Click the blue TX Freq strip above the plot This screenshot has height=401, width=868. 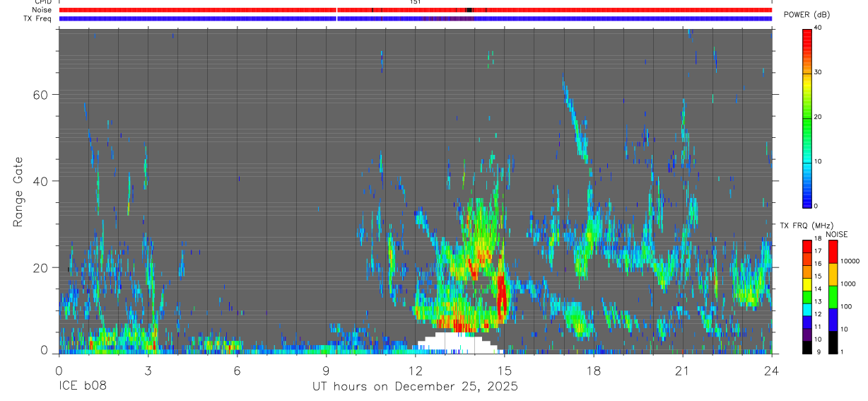[x=416, y=18]
